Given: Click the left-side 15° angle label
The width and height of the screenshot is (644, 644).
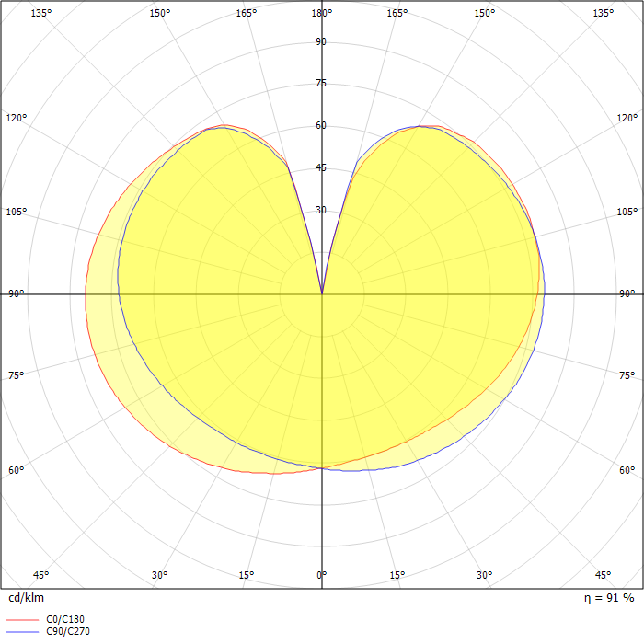Looking at the screenshot, I should 247,575.
